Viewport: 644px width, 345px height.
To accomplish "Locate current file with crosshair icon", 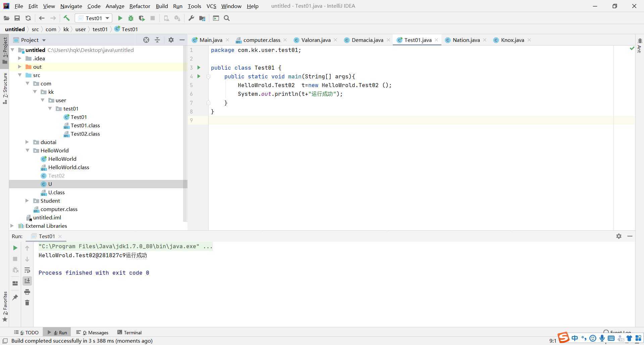I will pos(146,40).
